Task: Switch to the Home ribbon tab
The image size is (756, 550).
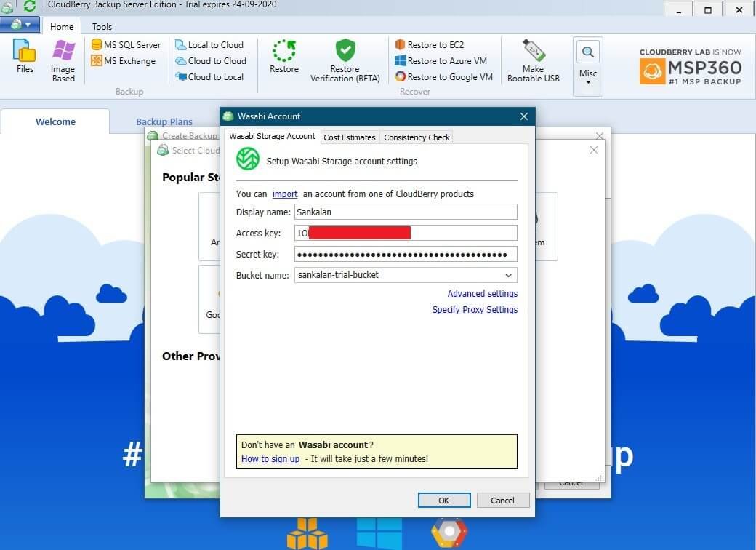Action: 62,26
